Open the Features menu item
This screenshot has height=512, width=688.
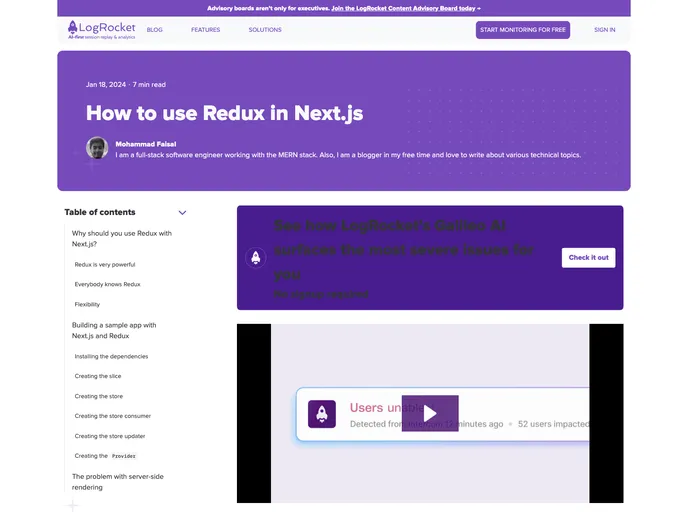[x=205, y=30]
